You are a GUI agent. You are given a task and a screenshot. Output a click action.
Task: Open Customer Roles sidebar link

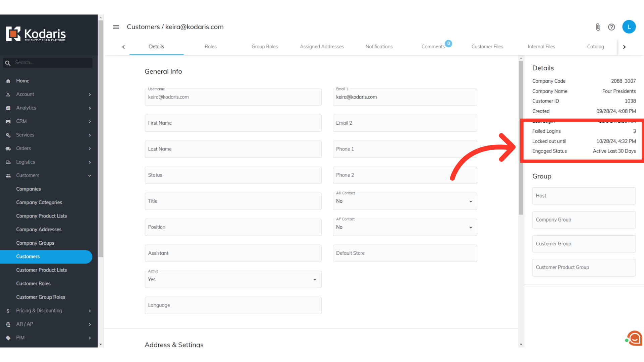[x=33, y=284]
